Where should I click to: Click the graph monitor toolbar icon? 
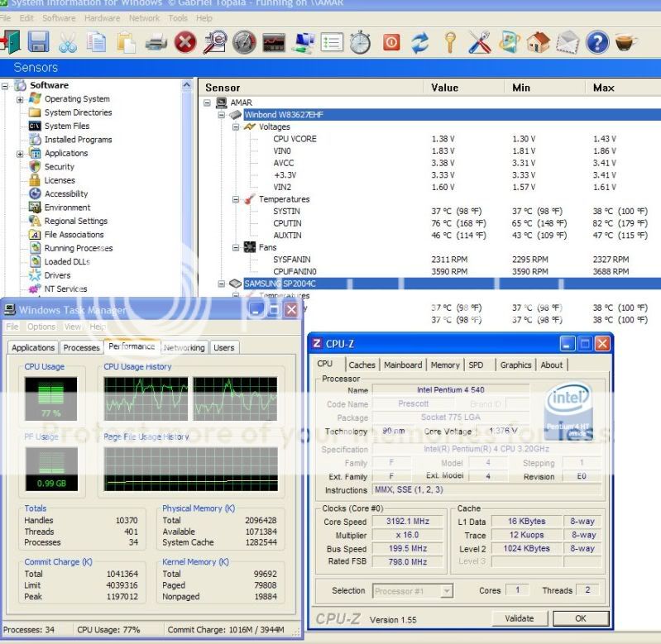pyautogui.click(x=274, y=42)
